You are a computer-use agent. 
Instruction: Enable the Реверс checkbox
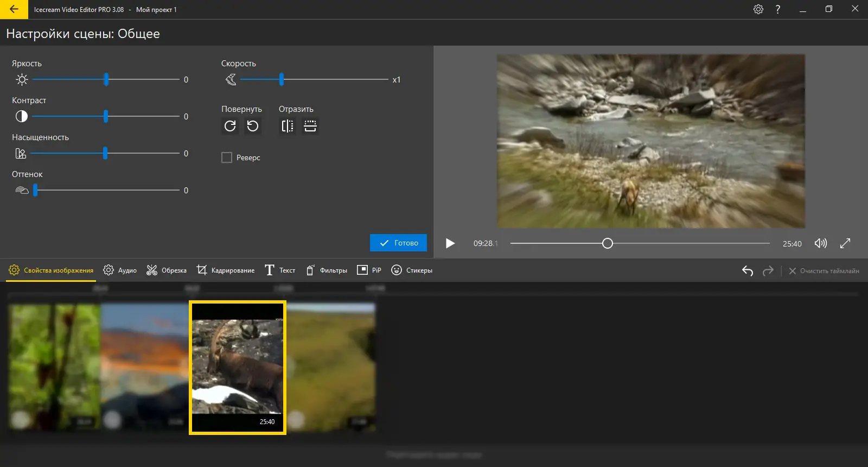[x=227, y=157]
